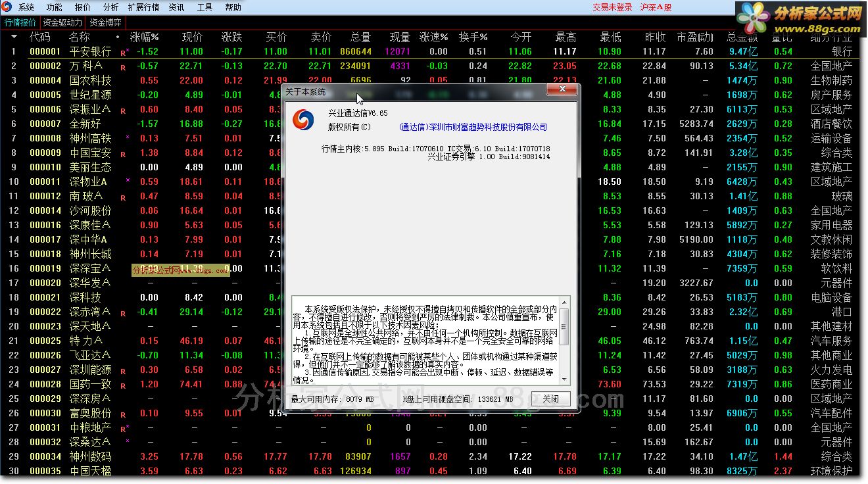Click the app logo icon in the menu bar
The height and width of the screenshot is (484, 868).
pos(8,7)
